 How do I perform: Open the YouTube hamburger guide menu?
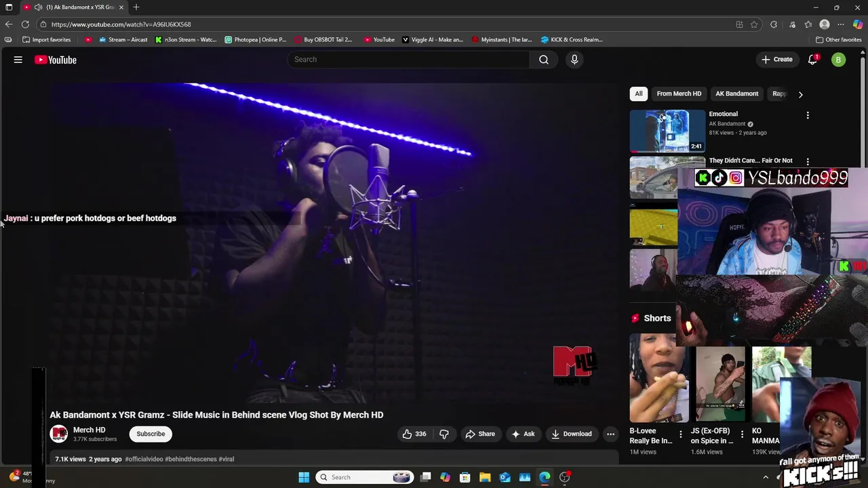(18, 60)
